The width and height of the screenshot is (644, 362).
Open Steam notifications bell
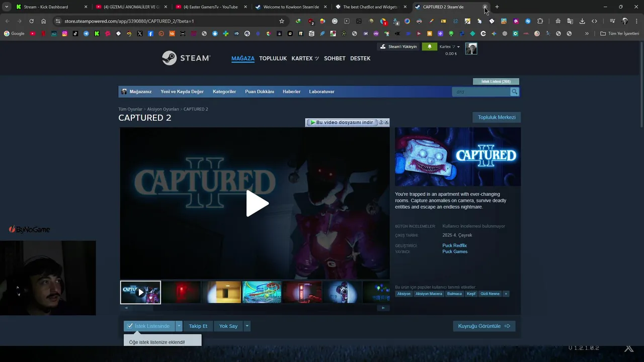(430, 47)
